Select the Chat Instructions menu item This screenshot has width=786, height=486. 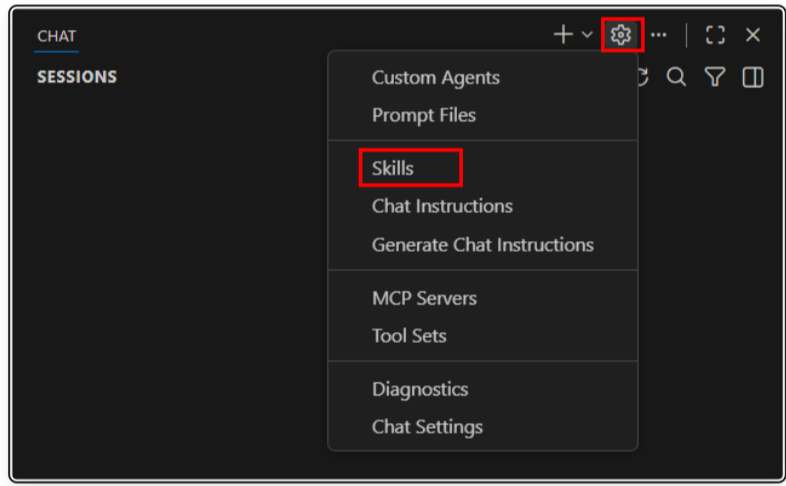coord(442,206)
